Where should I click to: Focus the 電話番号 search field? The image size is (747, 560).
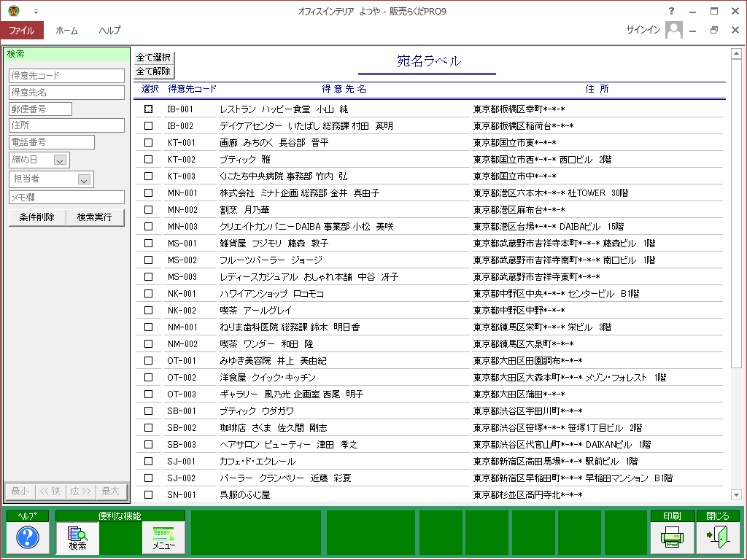point(52,142)
